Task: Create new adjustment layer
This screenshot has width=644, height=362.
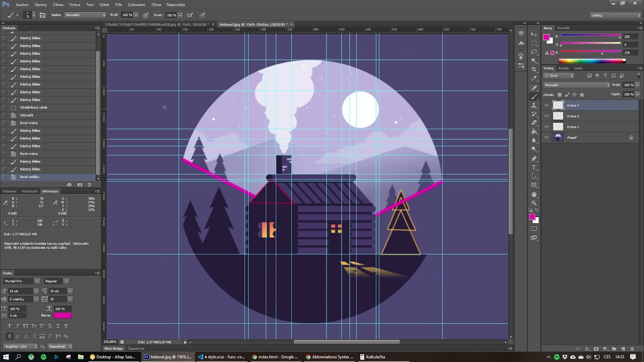Action: pyautogui.click(x=605, y=349)
